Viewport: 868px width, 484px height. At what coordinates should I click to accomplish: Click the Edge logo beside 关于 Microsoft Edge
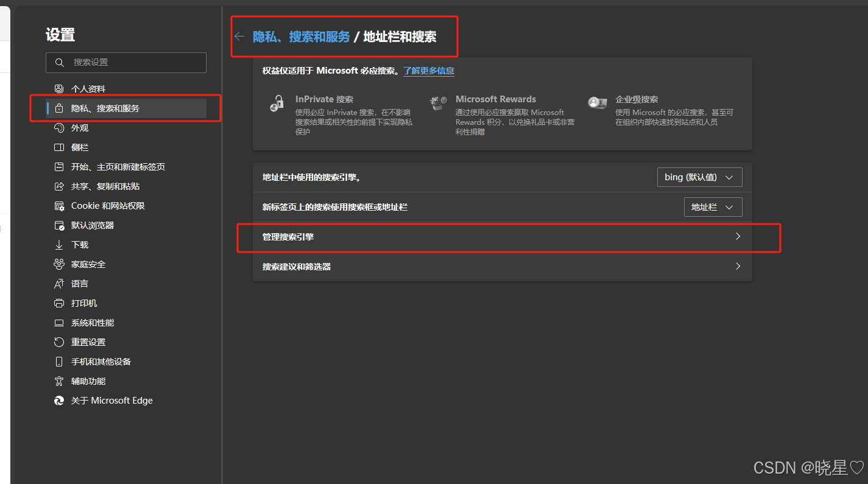59,401
